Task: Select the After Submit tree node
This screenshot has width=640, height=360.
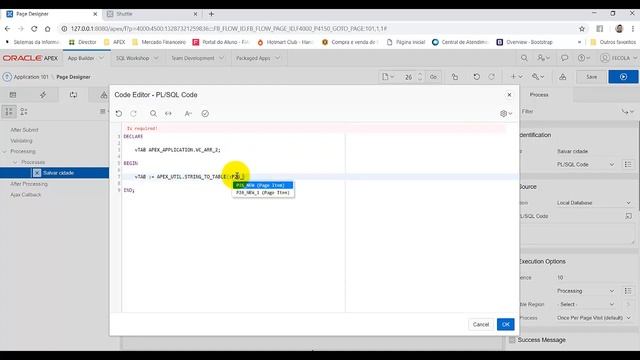Action: click(x=24, y=130)
